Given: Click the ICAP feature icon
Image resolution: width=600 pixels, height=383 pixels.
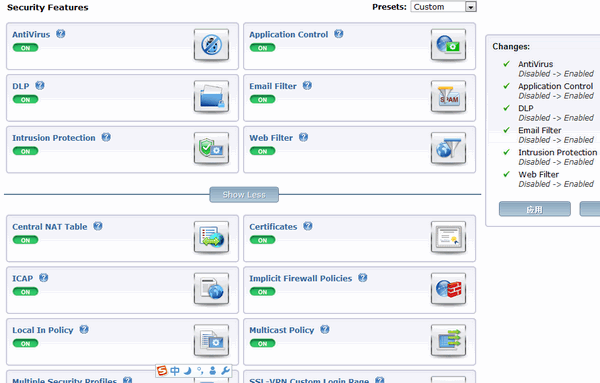Looking at the screenshot, I should tap(211, 289).
